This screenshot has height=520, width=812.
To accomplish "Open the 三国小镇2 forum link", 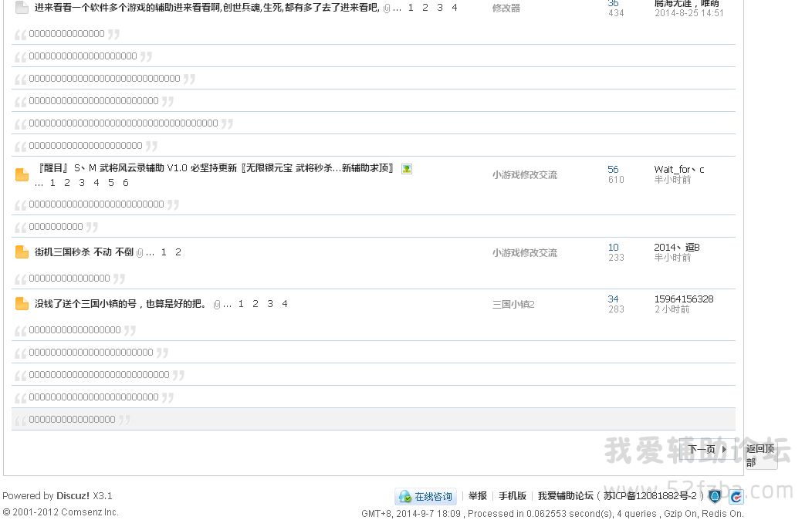I will coord(513,304).
